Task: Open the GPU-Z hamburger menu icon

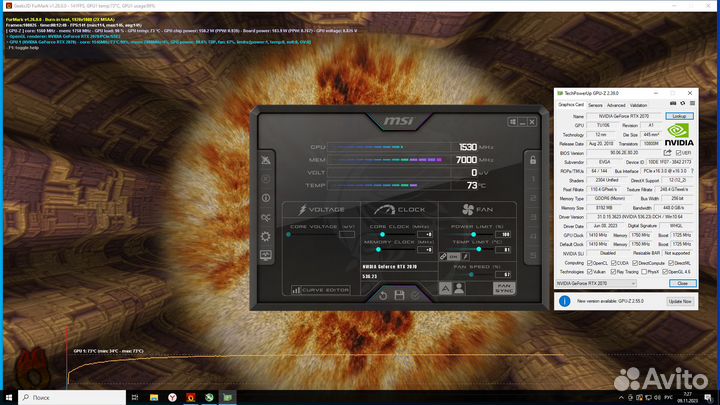Action: (692, 103)
